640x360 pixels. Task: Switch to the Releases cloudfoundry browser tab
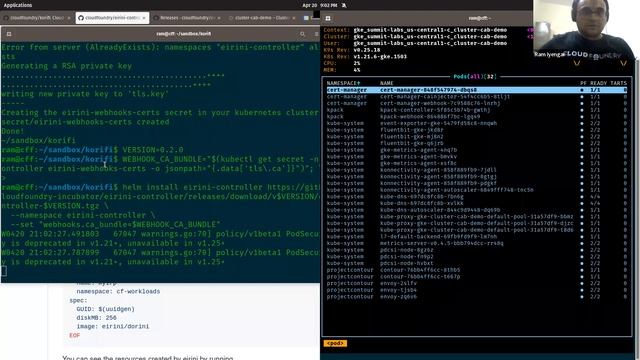(x=186, y=18)
